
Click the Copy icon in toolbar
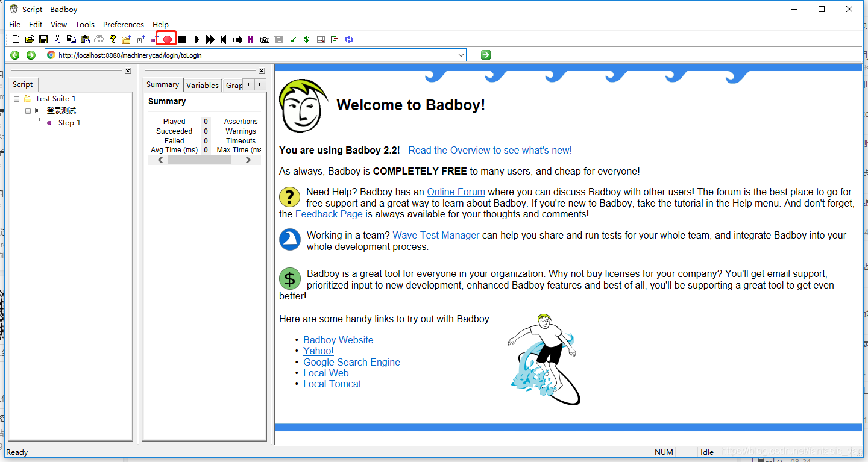coord(71,39)
